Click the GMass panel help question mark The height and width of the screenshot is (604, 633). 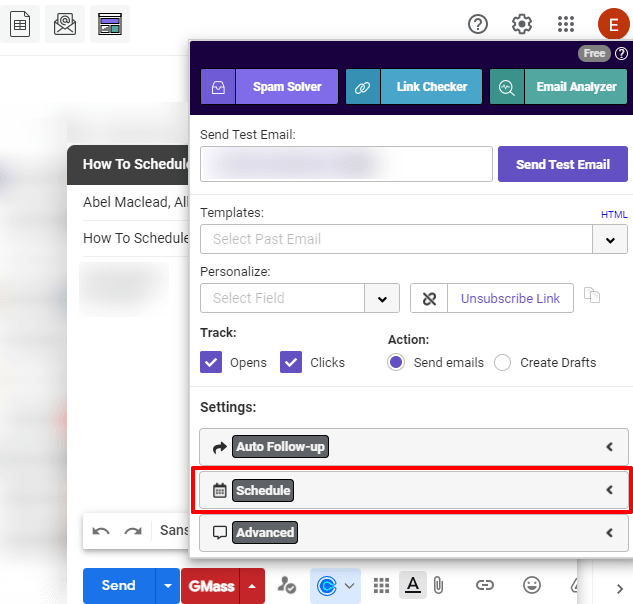pos(621,53)
